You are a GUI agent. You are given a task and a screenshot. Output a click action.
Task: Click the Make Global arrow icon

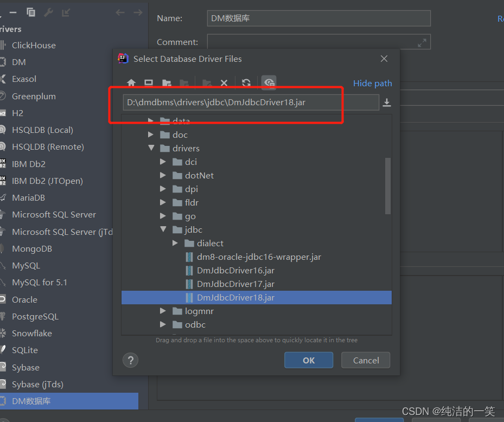click(x=66, y=12)
